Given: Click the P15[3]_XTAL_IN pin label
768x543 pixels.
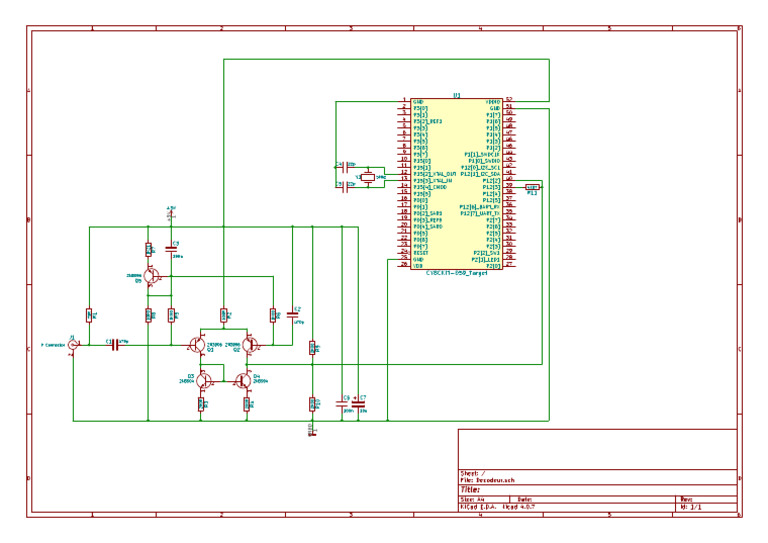Looking at the screenshot, I should pyautogui.click(x=433, y=181).
